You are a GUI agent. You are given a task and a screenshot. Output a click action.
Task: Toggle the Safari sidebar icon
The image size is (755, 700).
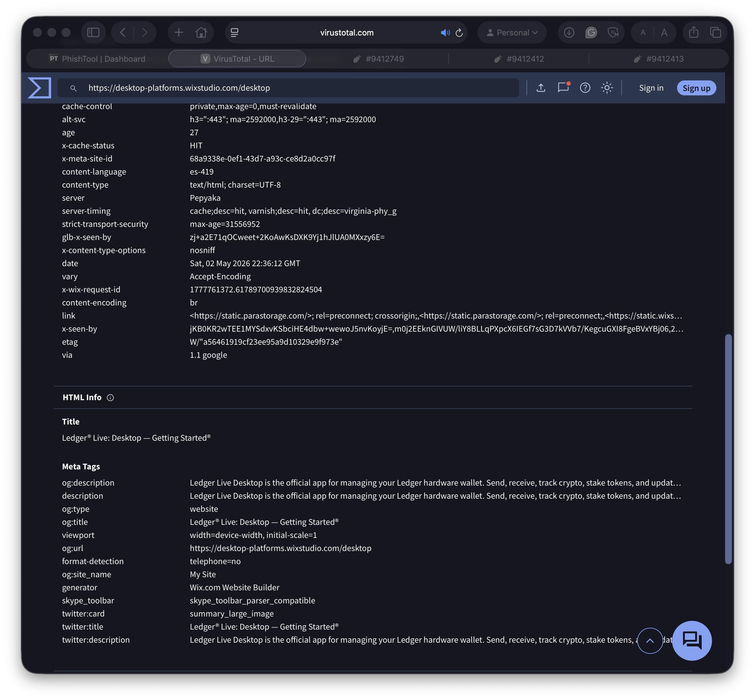pyautogui.click(x=93, y=33)
